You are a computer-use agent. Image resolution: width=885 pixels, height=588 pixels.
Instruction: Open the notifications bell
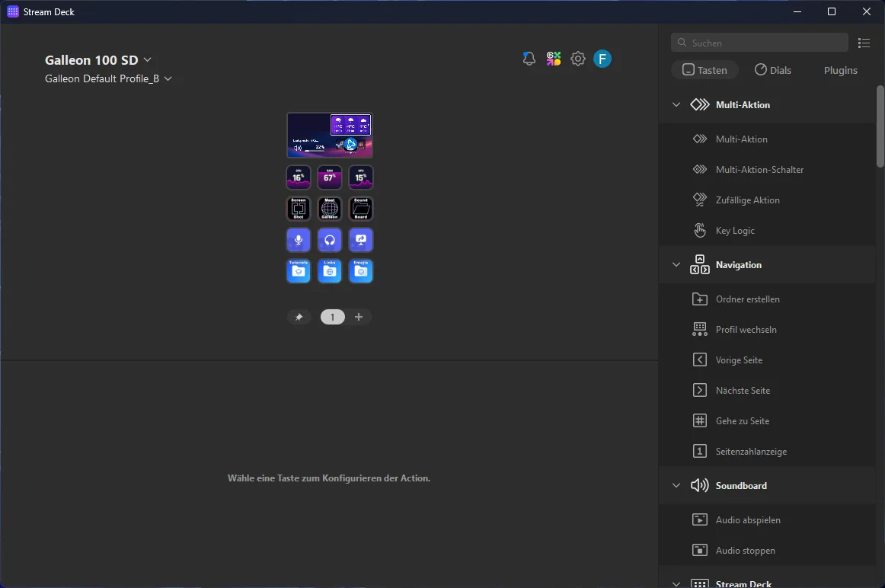tap(529, 58)
